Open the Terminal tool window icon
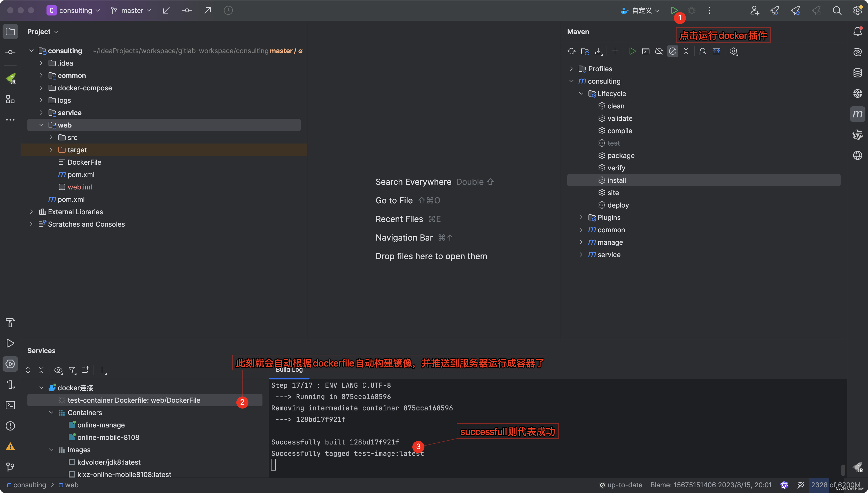The image size is (868, 493). click(10, 405)
